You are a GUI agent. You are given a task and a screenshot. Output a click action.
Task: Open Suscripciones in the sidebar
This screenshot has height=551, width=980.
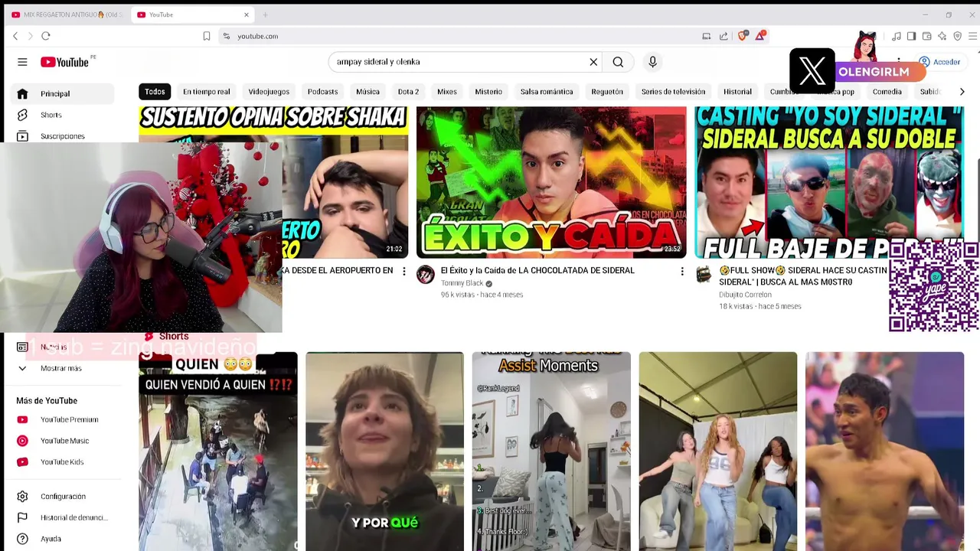click(x=63, y=136)
